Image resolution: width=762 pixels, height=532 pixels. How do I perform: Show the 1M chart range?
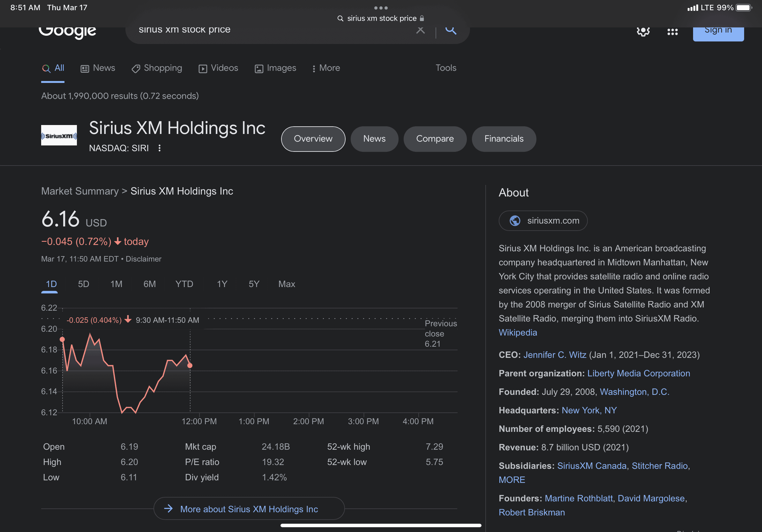pos(116,284)
